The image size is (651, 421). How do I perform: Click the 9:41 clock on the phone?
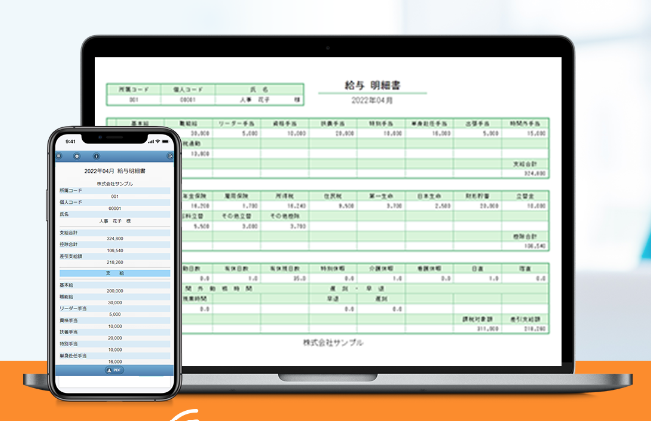[70, 142]
